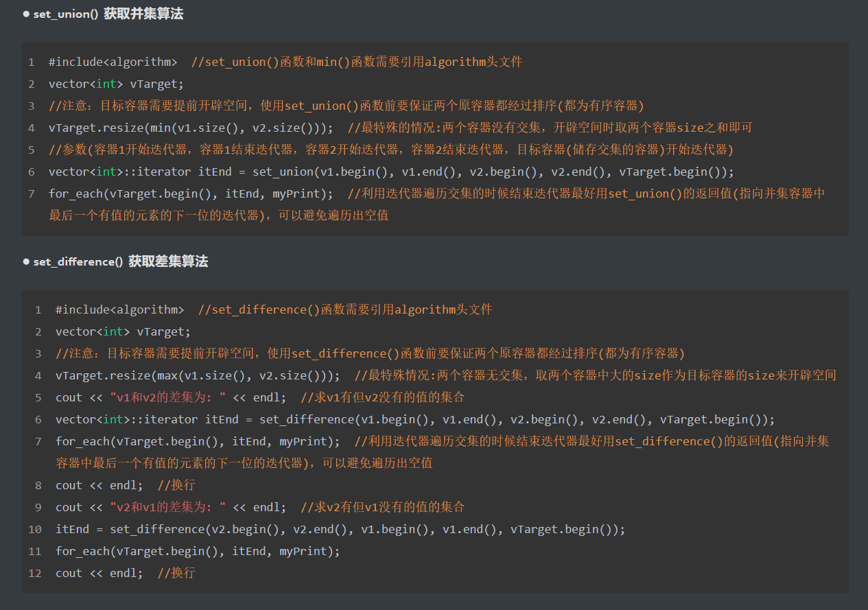
Task: Click line 12 "cout << endl; //换行"
Action: point(126,573)
